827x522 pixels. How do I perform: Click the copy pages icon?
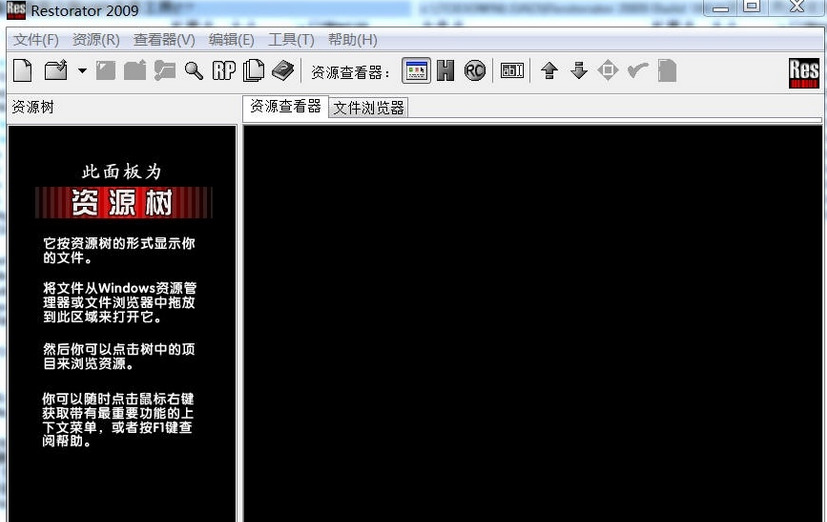pos(254,71)
